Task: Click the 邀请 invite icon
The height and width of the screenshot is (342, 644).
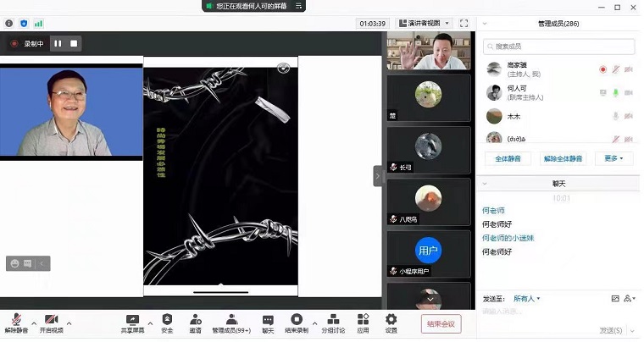Action: tap(195, 320)
